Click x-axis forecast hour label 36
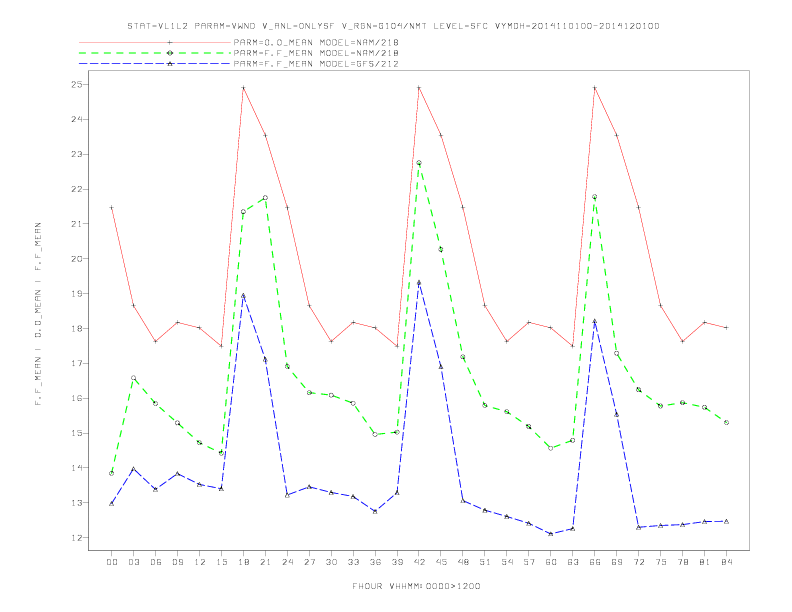792x612 pixels. 375,562
